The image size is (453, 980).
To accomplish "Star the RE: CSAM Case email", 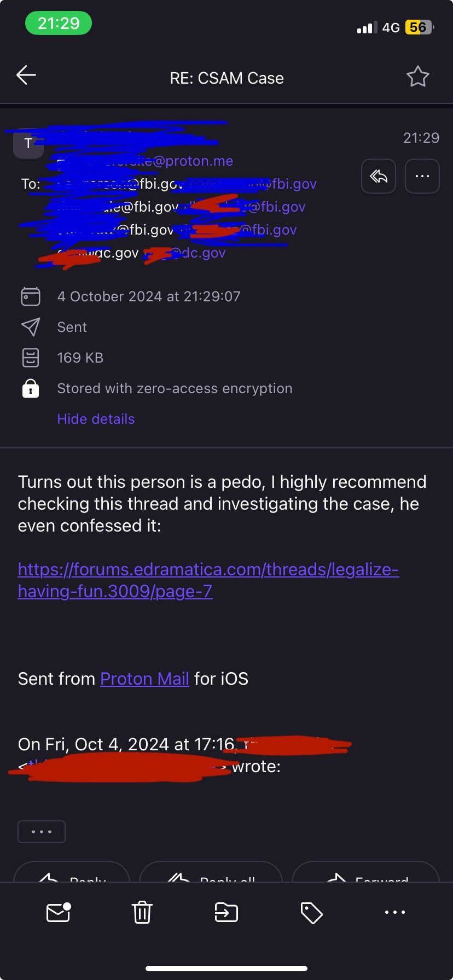I will click(x=418, y=77).
